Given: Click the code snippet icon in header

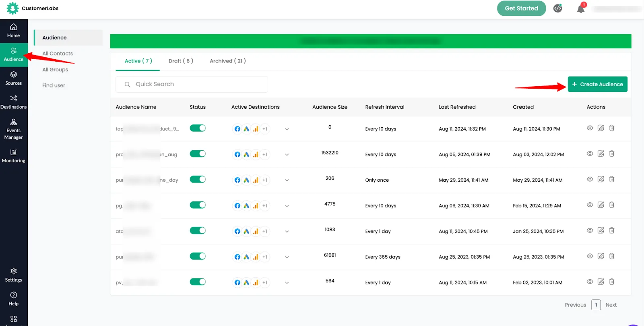Looking at the screenshot, I should coord(557,8).
